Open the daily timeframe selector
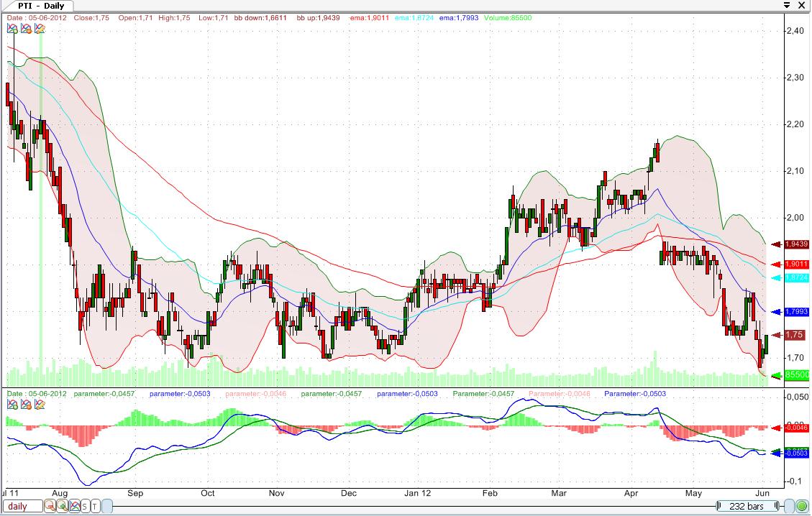The height and width of the screenshot is (516, 812). (23, 506)
